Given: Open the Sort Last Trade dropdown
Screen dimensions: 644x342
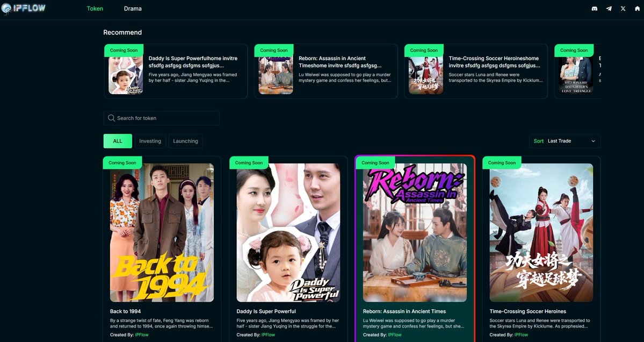Looking at the screenshot, I should pyautogui.click(x=565, y=141).
